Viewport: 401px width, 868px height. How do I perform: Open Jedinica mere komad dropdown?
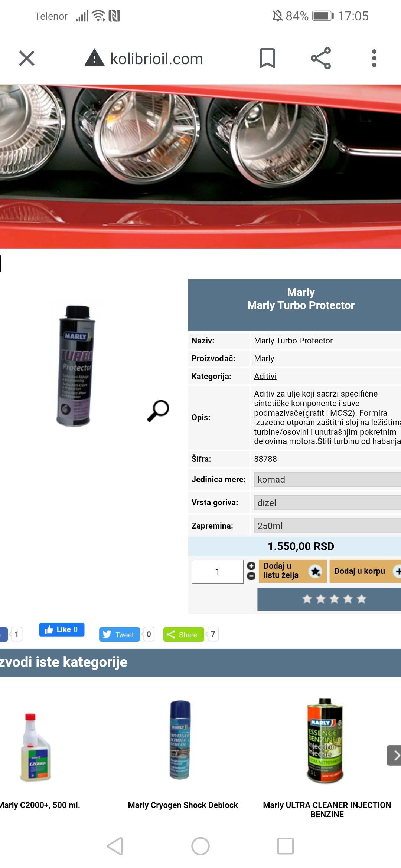[327, 479]
